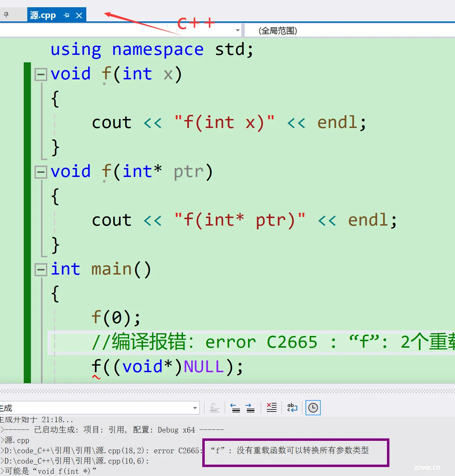Screen dimensions: 455x476
Task: Pin the 源.cpp tab
Action: (67, 15)
